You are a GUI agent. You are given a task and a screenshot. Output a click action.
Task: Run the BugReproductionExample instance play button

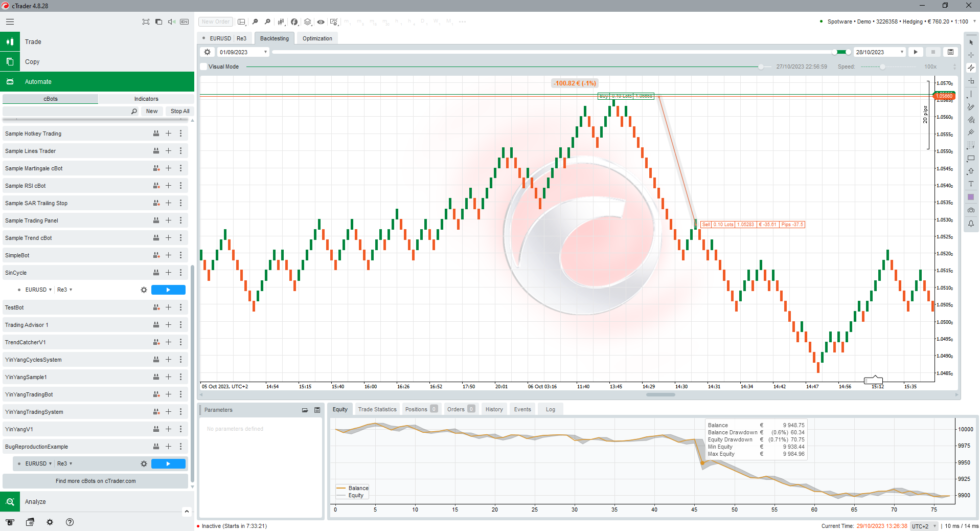pos(168,463)
